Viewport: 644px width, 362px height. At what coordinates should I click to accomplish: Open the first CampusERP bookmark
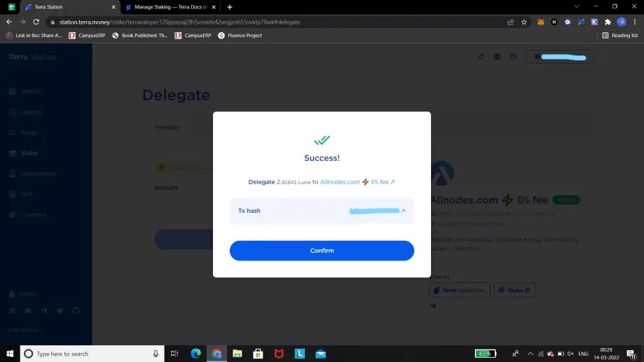tap(87, 35)
